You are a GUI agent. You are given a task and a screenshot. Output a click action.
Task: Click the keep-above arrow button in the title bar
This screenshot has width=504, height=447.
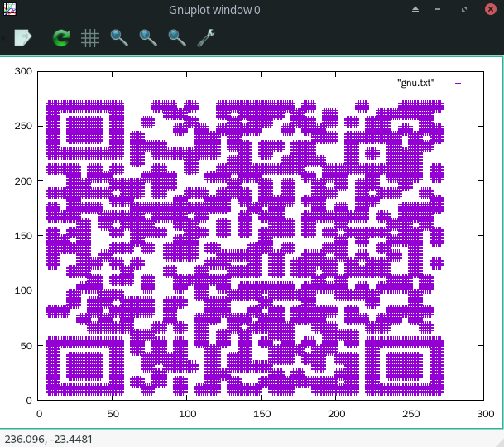coord(415,10)
